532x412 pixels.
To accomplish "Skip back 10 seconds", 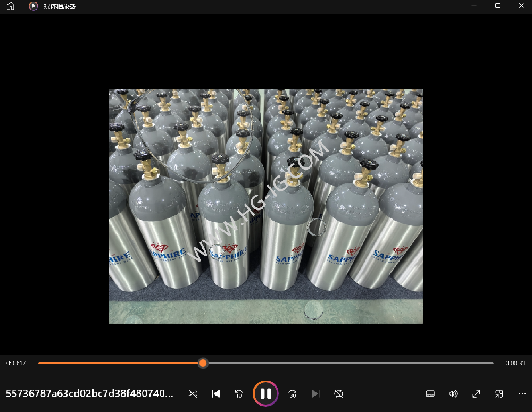I will click(239, 394).
